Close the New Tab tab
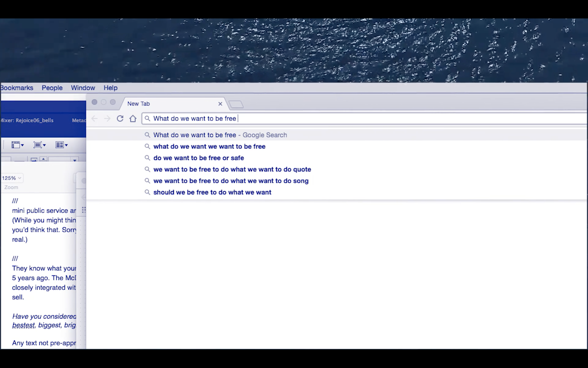Image resolution: width=588 pixels, height=368 pixels. [x=220, y=104]
